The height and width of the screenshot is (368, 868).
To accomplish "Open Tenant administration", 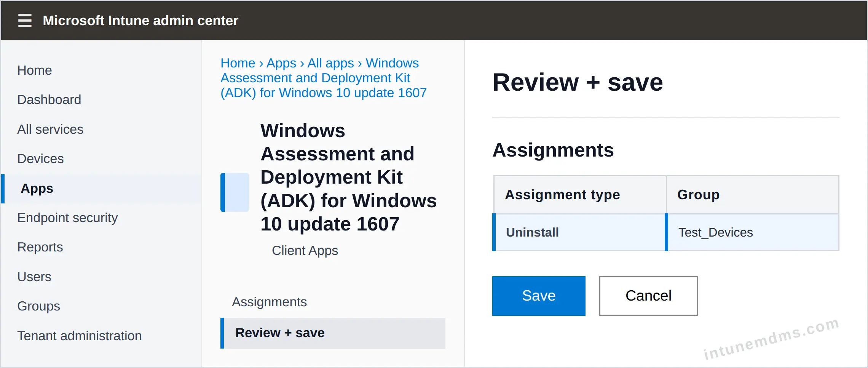I will point(80,336).
